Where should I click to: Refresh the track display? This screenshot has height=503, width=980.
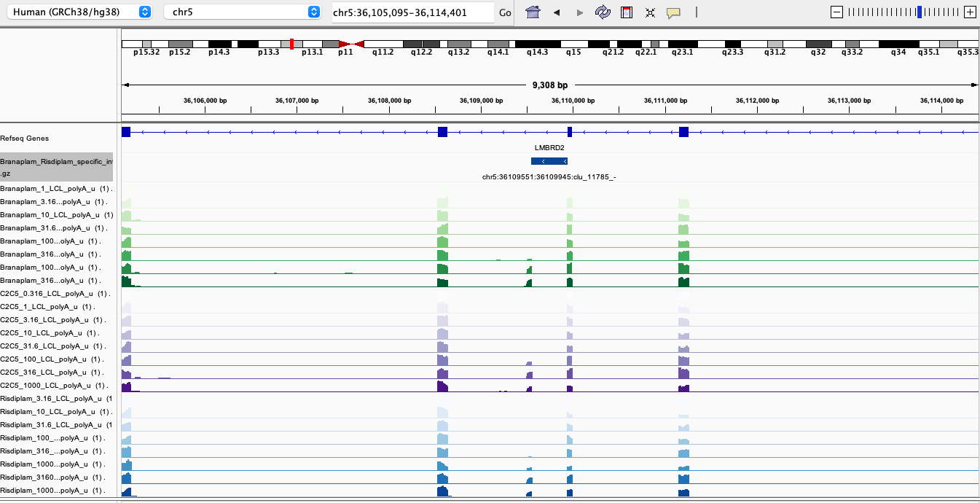(603, 12)
